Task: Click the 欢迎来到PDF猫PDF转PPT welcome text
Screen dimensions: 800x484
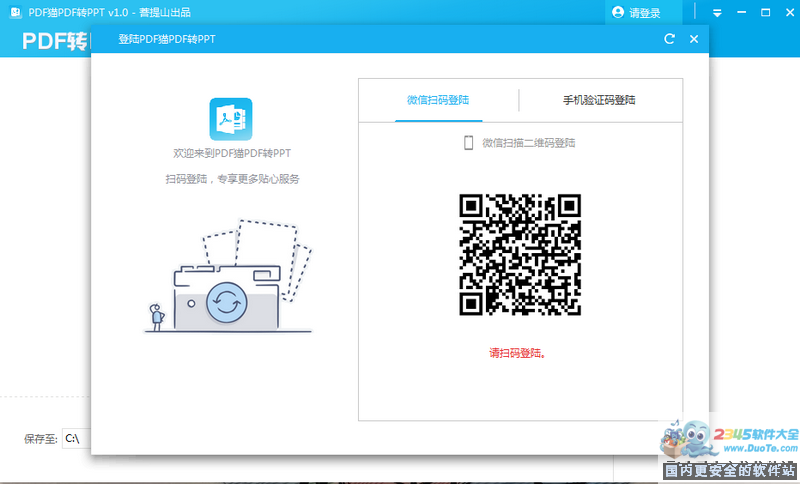Action: pos(232,153)
